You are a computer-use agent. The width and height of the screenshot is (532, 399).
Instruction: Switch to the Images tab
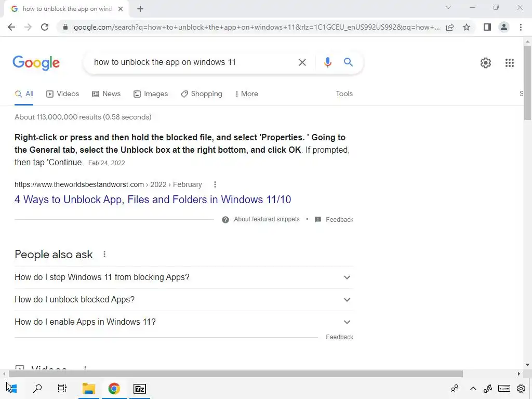[x=151, y=94]
